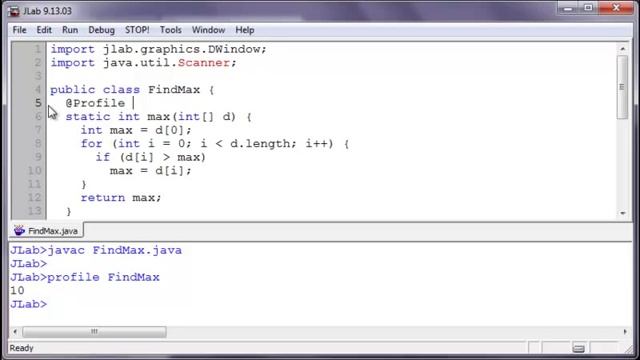Screen dimensions: 640x360
Task: Click the for loop header line
Action: click(x=215, y=144)
